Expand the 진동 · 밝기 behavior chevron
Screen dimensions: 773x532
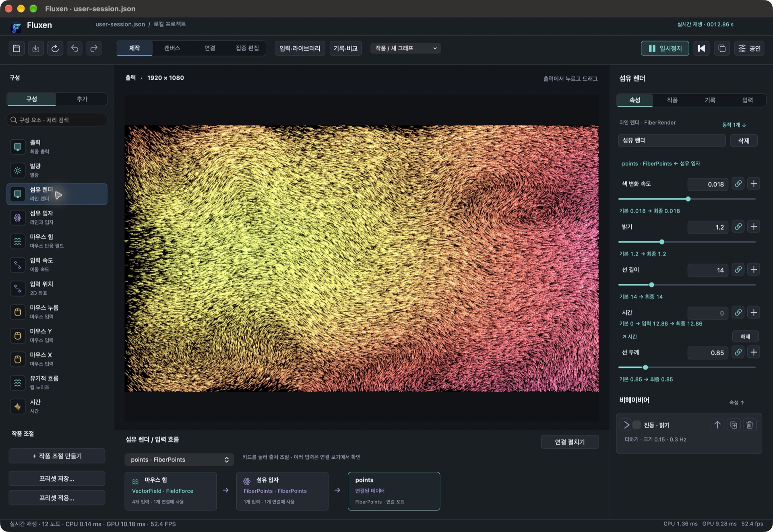626,425
